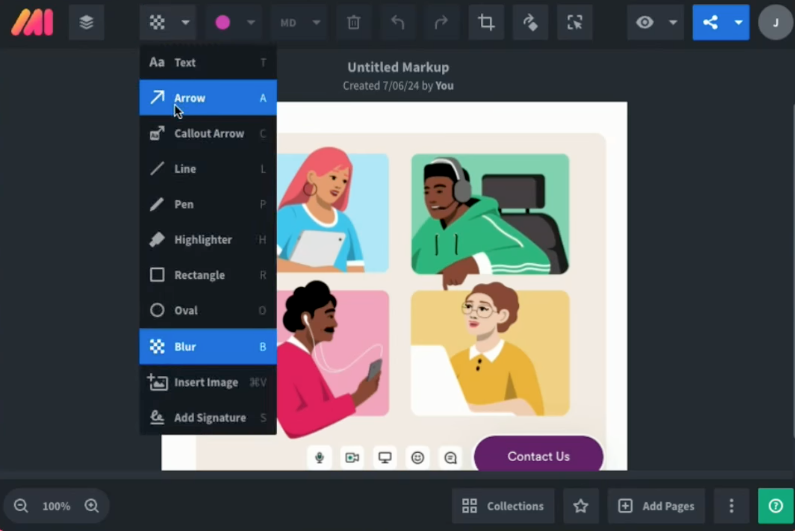Click the trash delete icon

353,22
